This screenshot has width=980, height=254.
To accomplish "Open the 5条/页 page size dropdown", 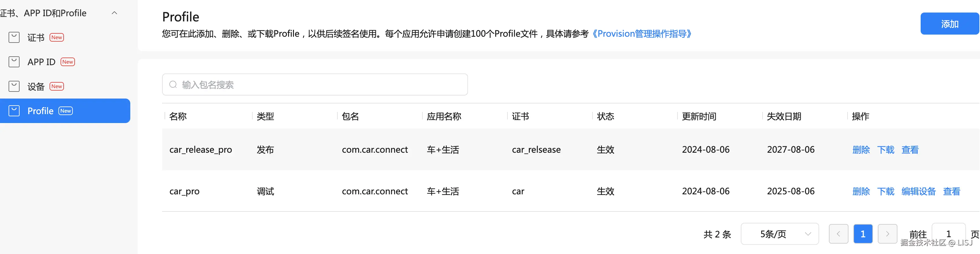I will click(x=780, y=234).
